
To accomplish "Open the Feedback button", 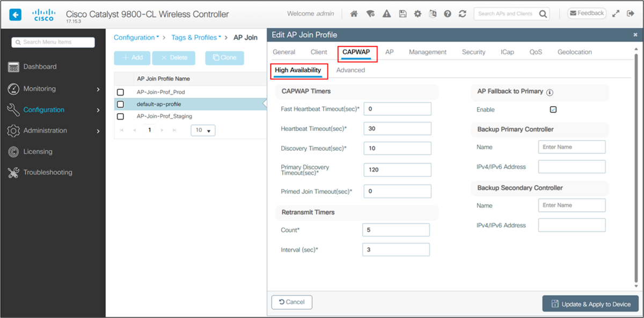I will 587,13.
